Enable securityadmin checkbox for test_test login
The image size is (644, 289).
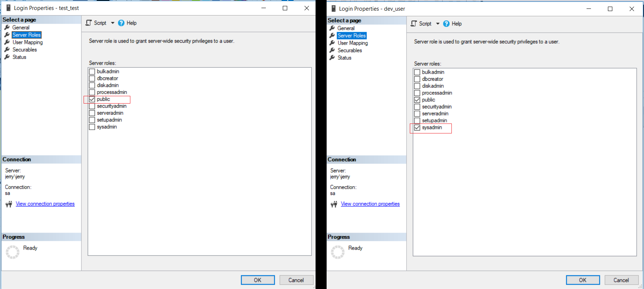[x=92, y=106]
